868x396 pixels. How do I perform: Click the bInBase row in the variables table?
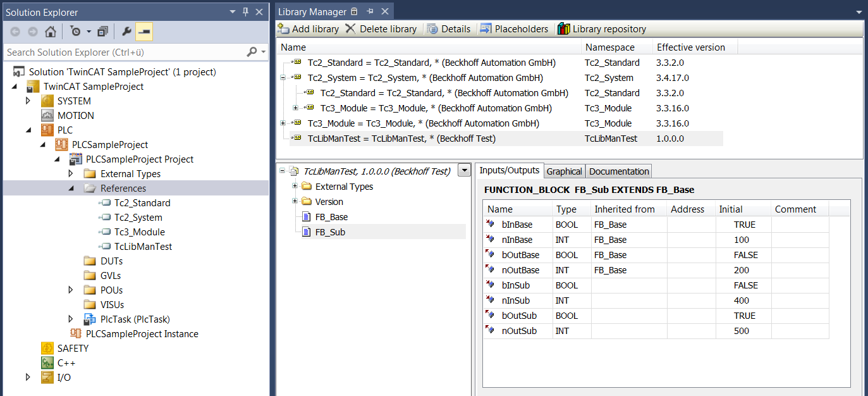click(x=656, y=225)
